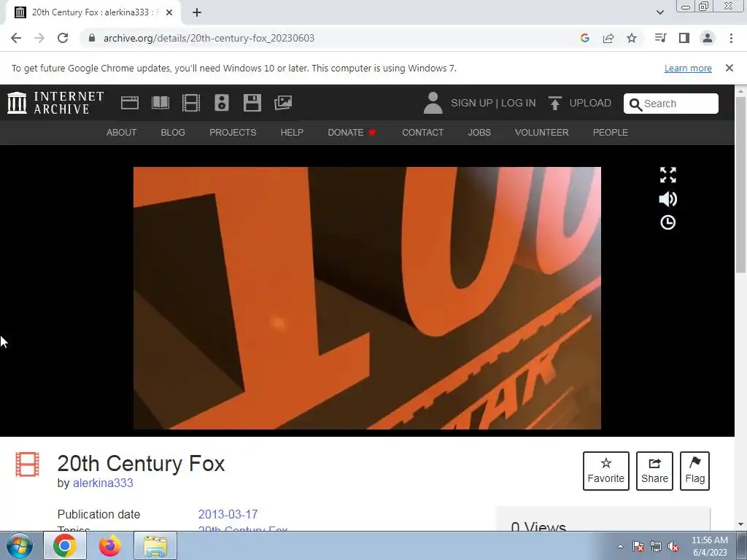Open the Texts book icon
Image resolution: width=747 pixels, height=560 pixels.
pyautogui.click(x=160, y=103)
